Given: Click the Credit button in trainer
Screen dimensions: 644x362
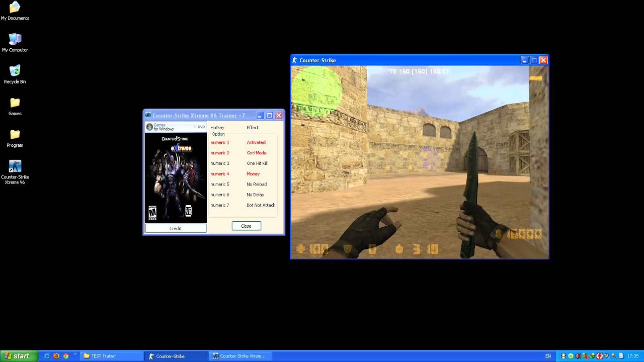Looking at the screenshot, I should (176, 228).
